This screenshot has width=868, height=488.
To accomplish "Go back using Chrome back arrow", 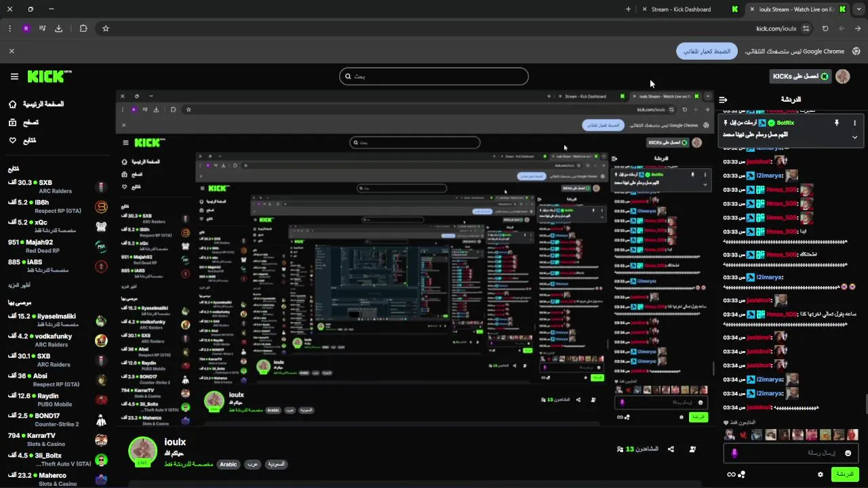I will (859, 28).
